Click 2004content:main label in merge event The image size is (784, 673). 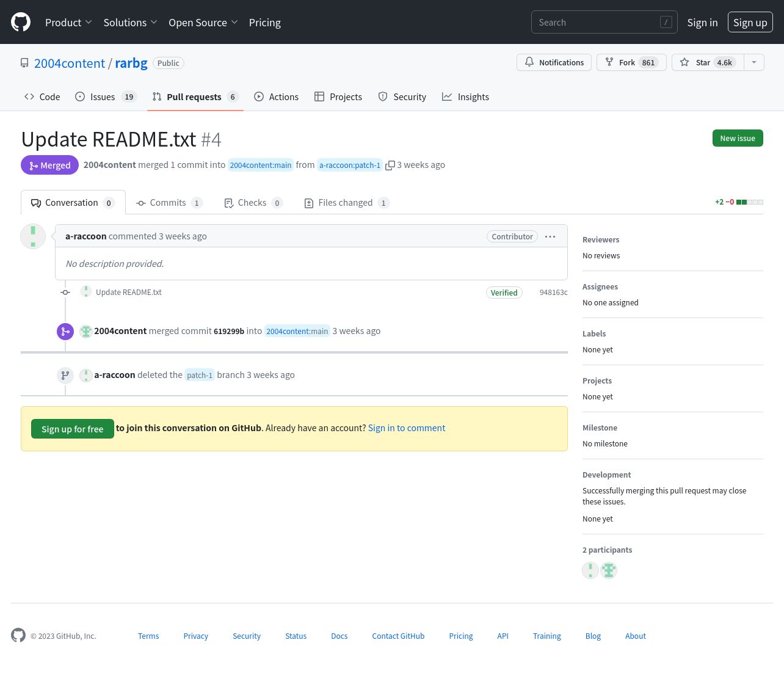297,331
